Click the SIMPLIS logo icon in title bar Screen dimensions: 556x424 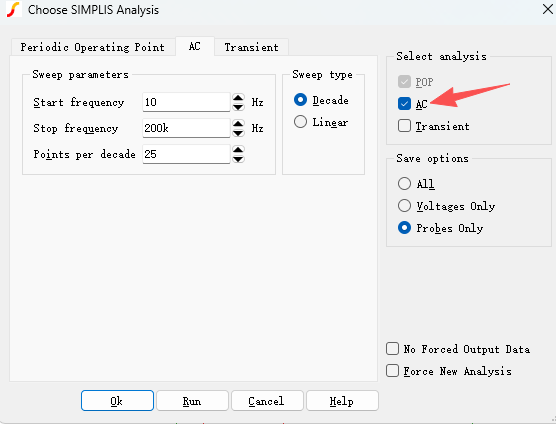[x=13, y=10]
